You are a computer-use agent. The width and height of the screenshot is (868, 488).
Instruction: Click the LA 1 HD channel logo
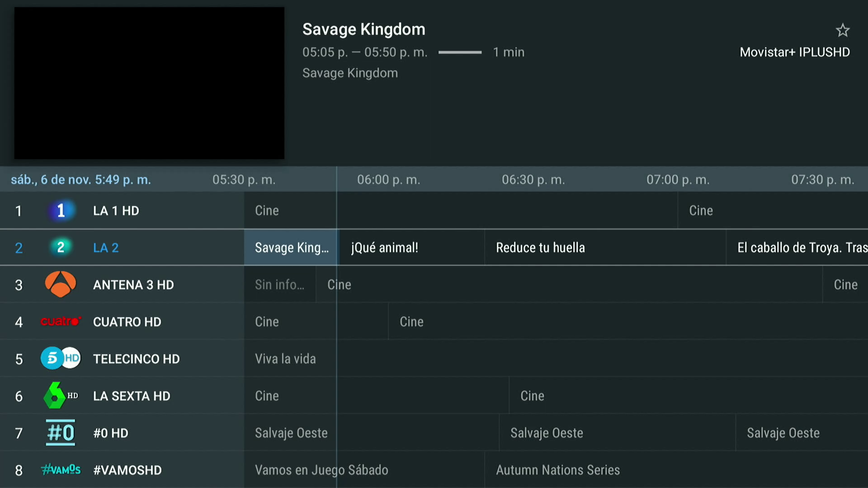[61, 211]
